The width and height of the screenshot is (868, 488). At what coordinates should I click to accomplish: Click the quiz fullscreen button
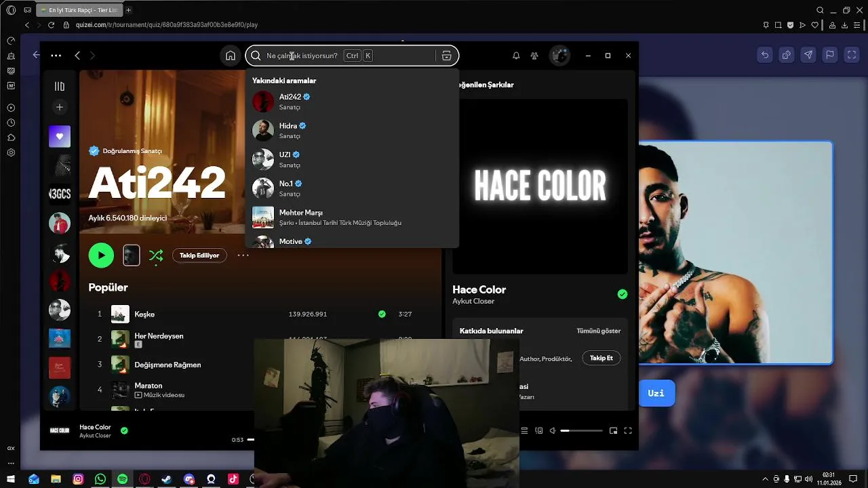coord(852,56)
